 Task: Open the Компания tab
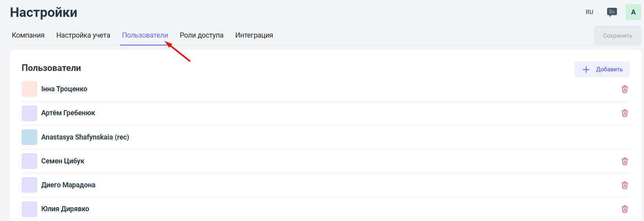click(28, 35)
